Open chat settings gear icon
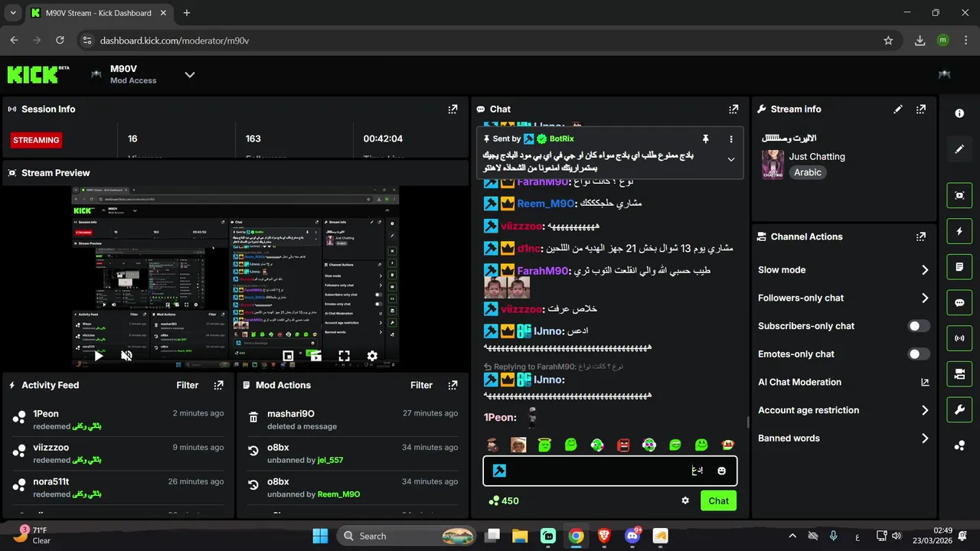The height and width of the screenshot is (551, 980). pyautogui.click(x=685, y=500)
